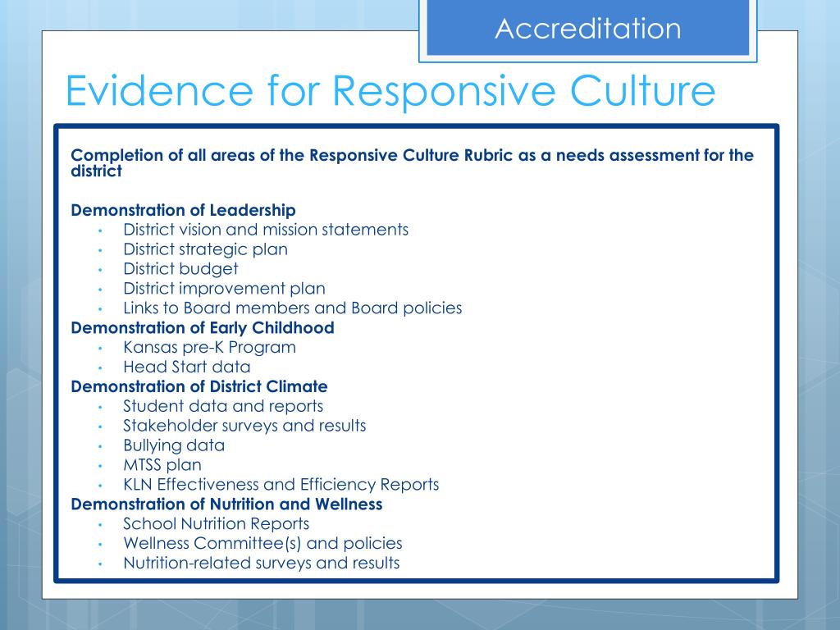Click Stakeholder surveys and results bullet
The image size is (840, 630).
(244, 426)
